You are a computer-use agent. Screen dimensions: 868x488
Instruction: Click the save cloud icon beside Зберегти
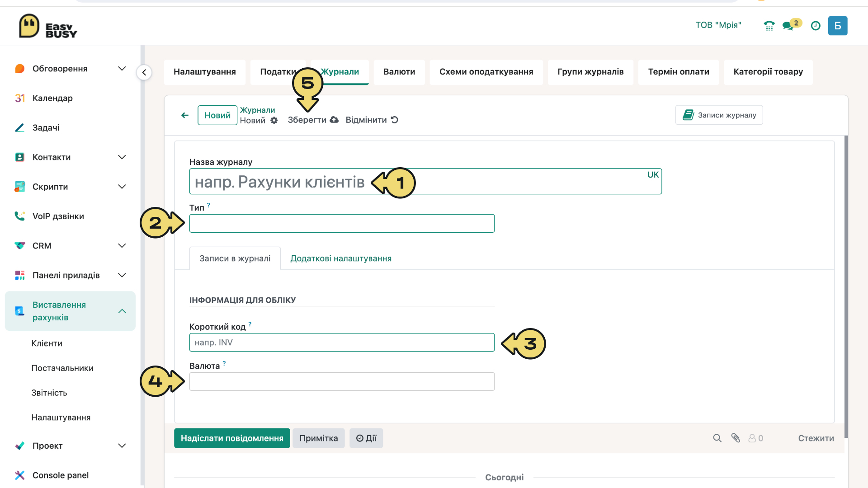point(334,120)
